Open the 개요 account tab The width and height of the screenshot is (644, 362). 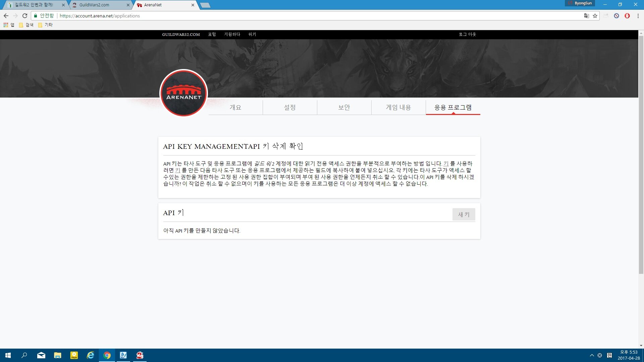[x=235, y=107]
